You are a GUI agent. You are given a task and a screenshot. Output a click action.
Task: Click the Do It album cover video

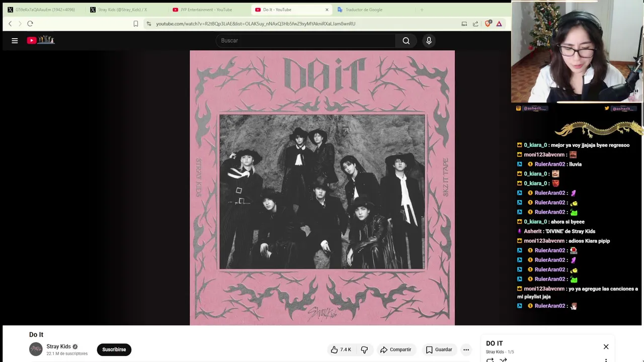[322, 188]
